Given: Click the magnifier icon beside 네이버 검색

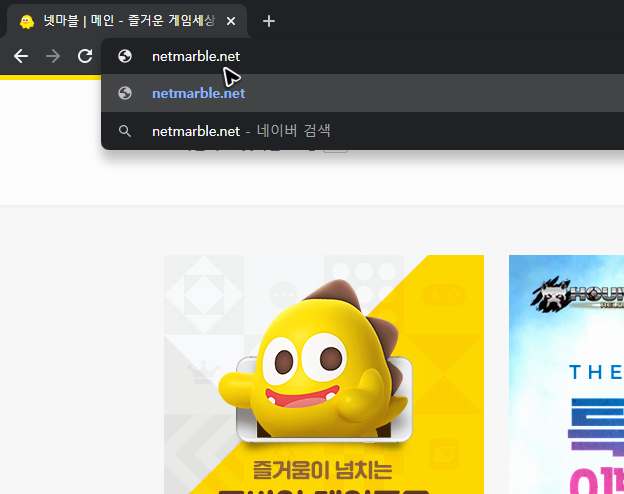Looking at the screenshot, I should [x=125, y=131].
